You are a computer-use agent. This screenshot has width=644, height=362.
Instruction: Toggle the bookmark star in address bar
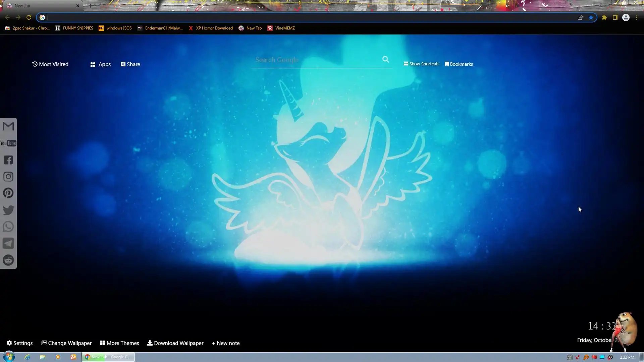point(591,17)
